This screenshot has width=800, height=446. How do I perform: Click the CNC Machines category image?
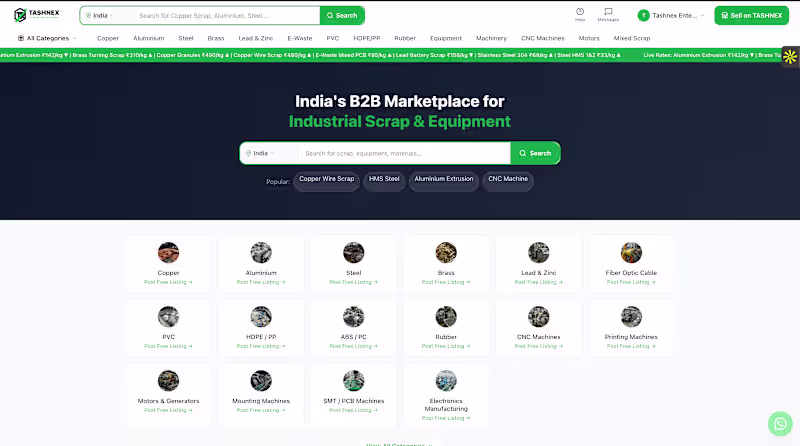[539, 317]
